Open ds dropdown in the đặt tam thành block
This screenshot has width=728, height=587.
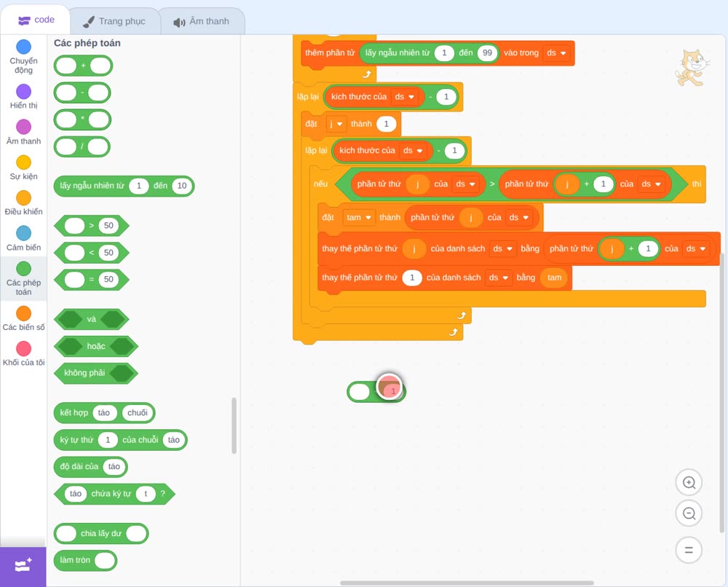coord(519,217)
